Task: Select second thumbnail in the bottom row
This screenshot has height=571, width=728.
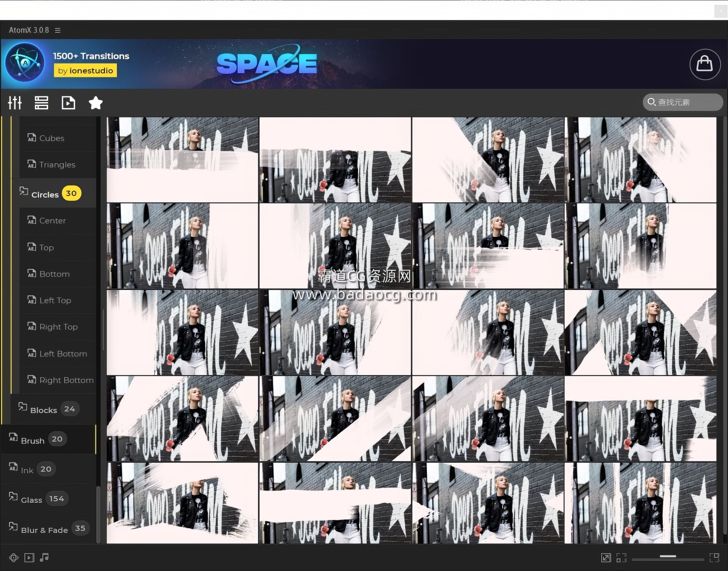Action: (335, 503)
